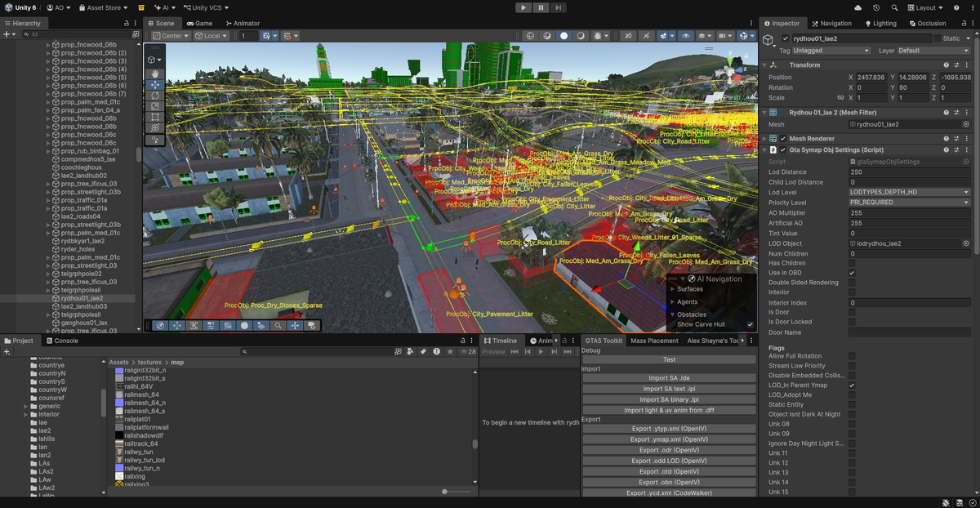Open Lod Level dropdown

tap(909, 192)
